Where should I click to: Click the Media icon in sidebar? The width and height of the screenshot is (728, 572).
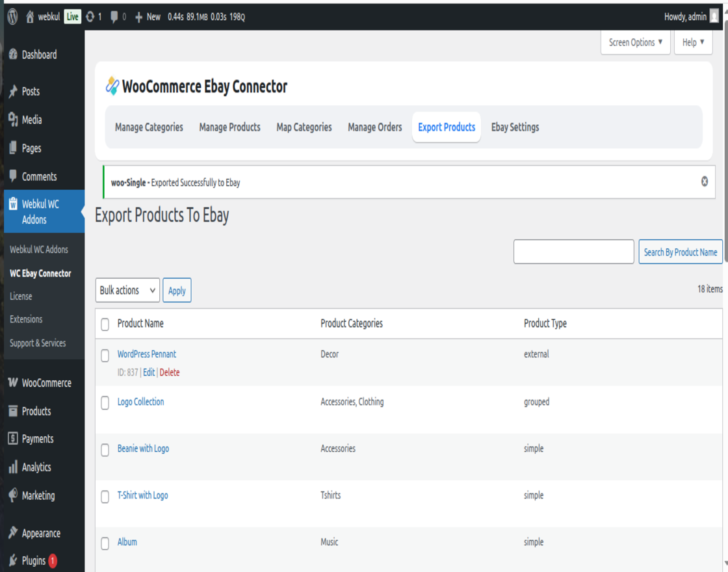coord(13,120)
